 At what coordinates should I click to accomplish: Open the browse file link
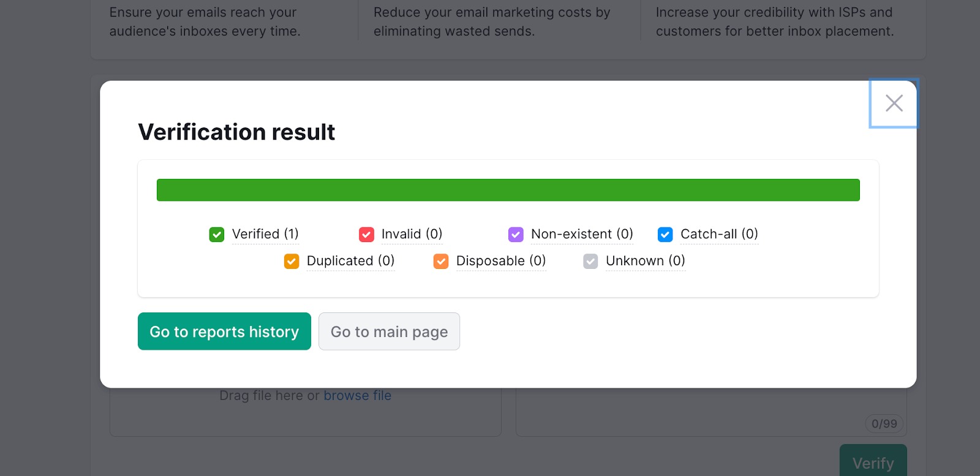[357, 395]
